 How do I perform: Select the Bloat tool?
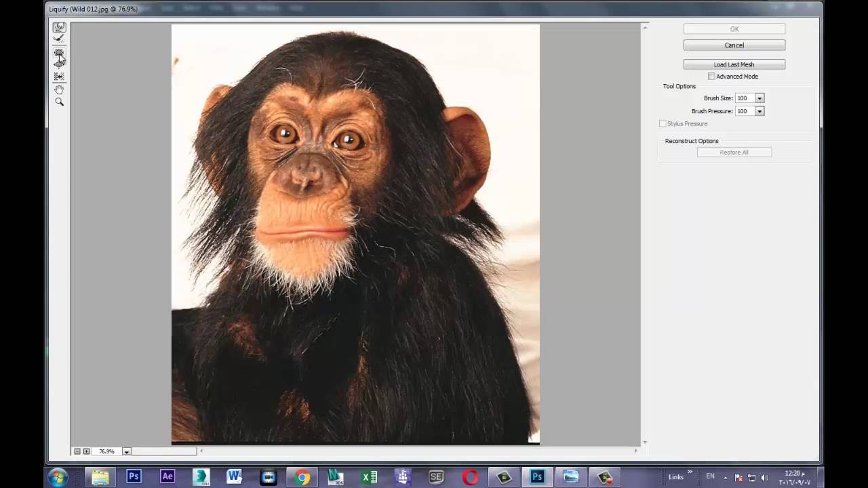coord(59,63)
